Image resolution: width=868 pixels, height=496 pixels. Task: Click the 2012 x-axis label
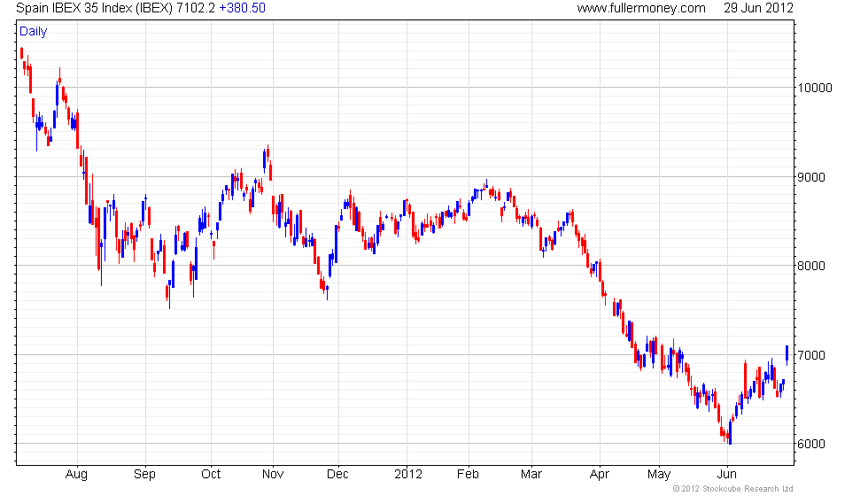coord(408,475)
